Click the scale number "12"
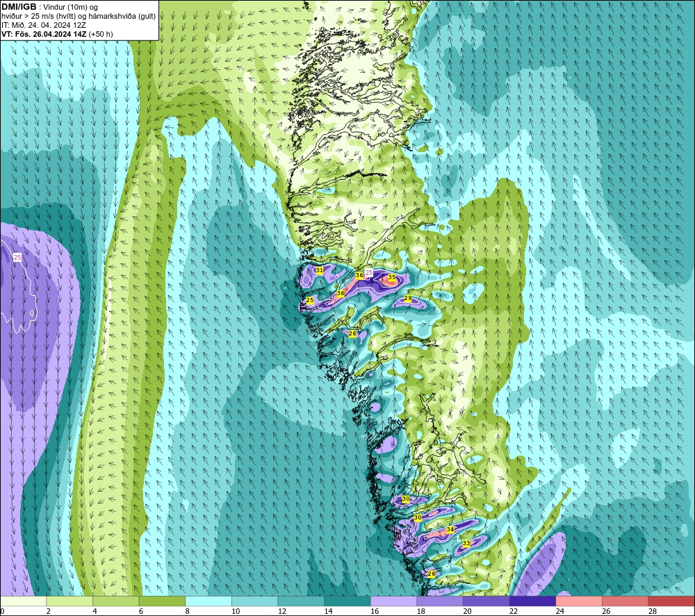The image size is (695, 616). tap(282, 611)
